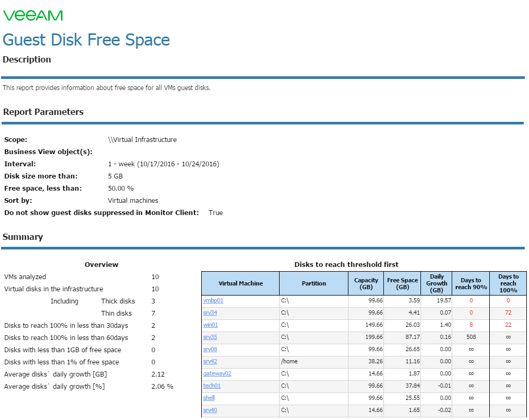Click the VMs analyzed overview row
The image size is (529, 420).
point(82,276)
